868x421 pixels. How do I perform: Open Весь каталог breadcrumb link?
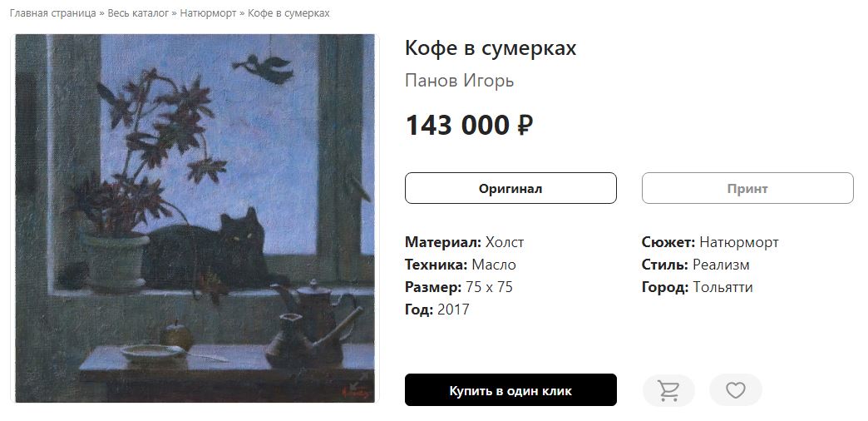[x=138, y=13]
